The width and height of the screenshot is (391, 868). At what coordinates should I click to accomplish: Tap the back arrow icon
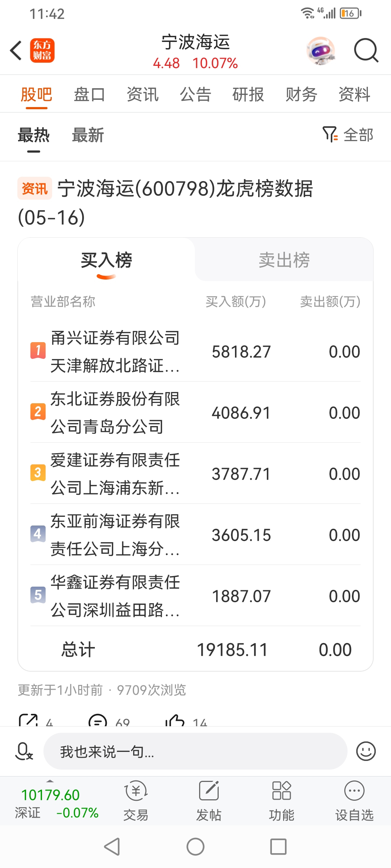(16, 51)
